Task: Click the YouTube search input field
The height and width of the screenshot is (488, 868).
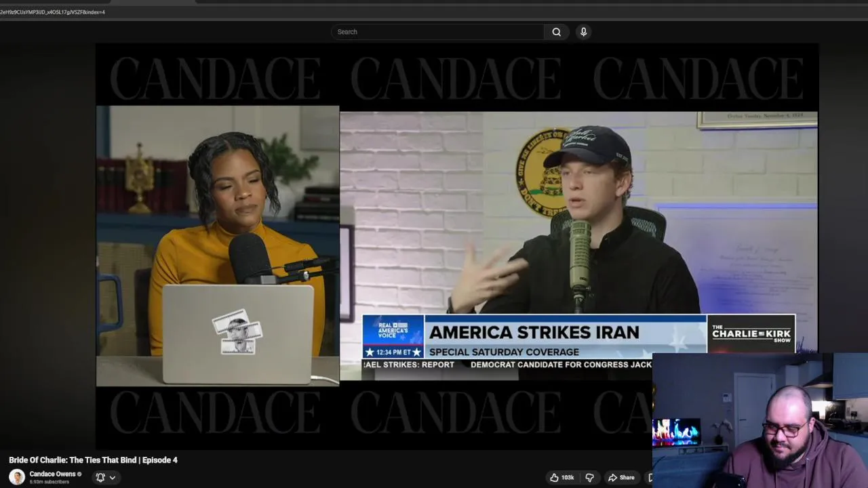Action: pyautogui.click(x=437, y=32)
